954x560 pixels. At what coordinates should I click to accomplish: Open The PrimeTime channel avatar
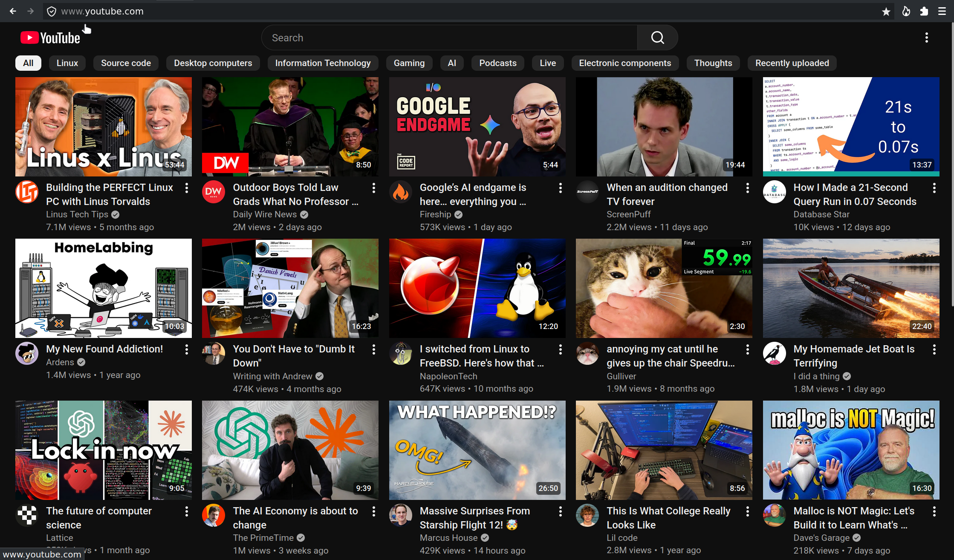coord(214,515)
